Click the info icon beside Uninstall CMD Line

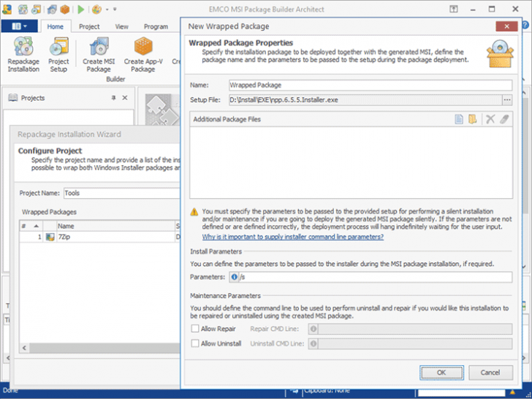click(x=313, y=343)
